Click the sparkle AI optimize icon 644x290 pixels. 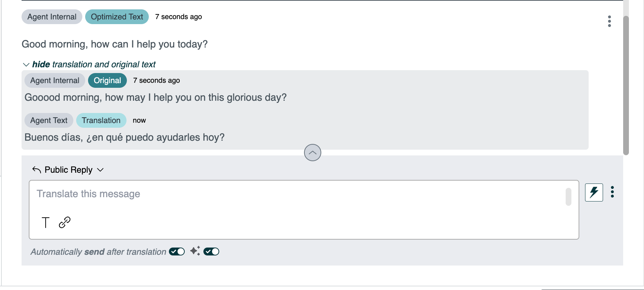[195, 251]
